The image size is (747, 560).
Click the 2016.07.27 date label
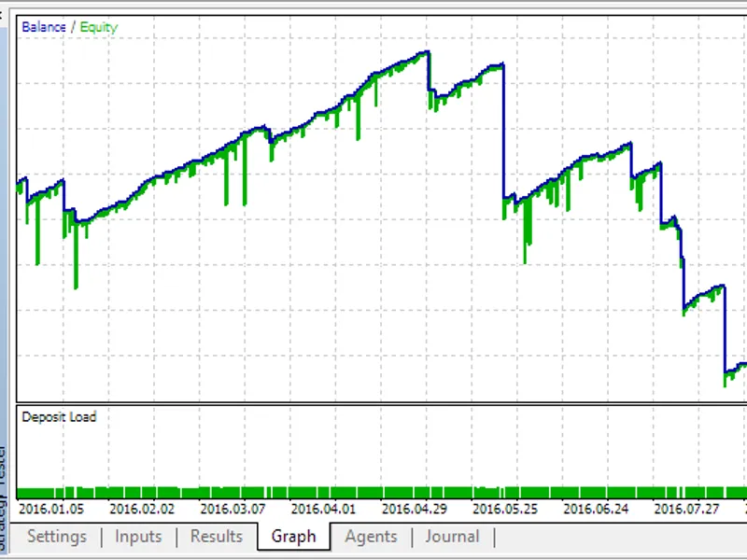686,509
